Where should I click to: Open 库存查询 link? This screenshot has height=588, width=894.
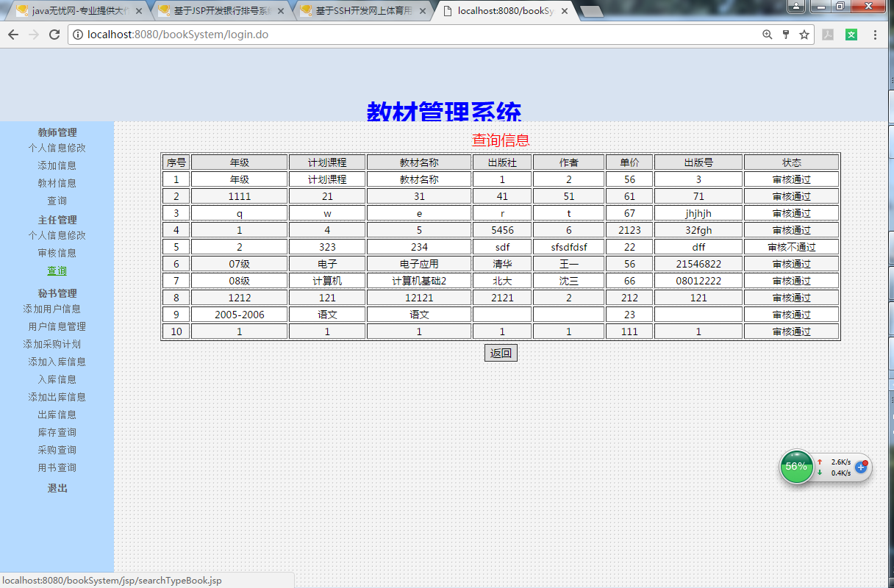pos(57,432)
